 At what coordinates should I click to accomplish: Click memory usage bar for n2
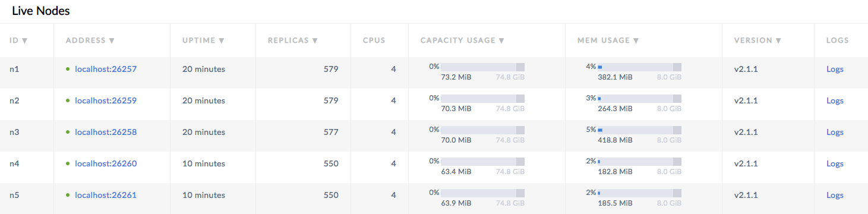tap(639, 98)
